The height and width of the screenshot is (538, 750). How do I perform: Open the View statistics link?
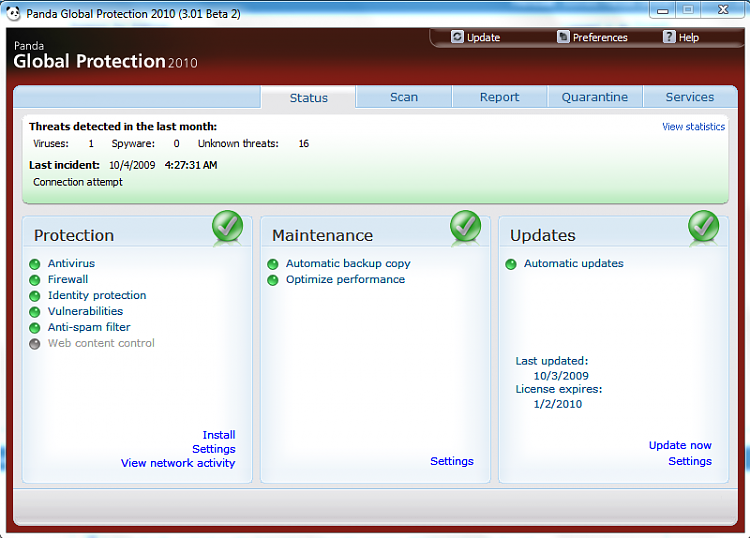click(x=693, y=127)
